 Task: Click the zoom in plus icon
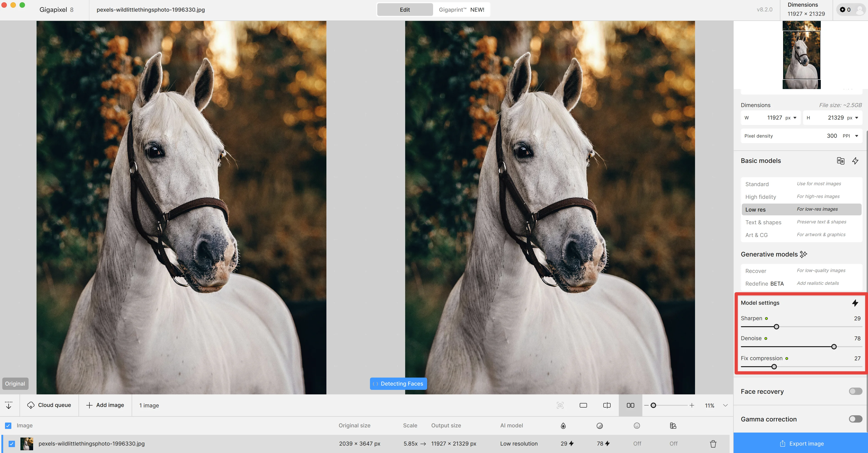pyautogui.click(x=692, y=405)
